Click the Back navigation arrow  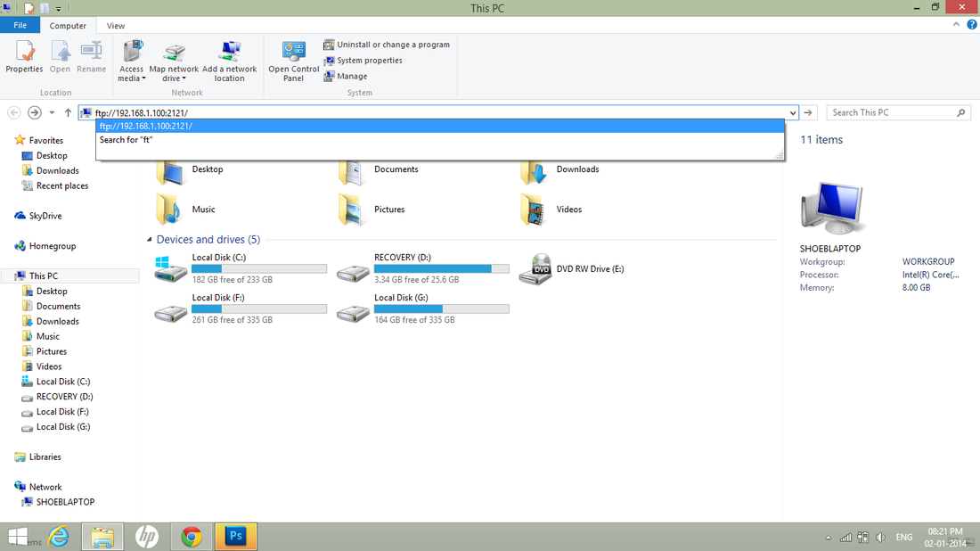(x=13, y=112)
